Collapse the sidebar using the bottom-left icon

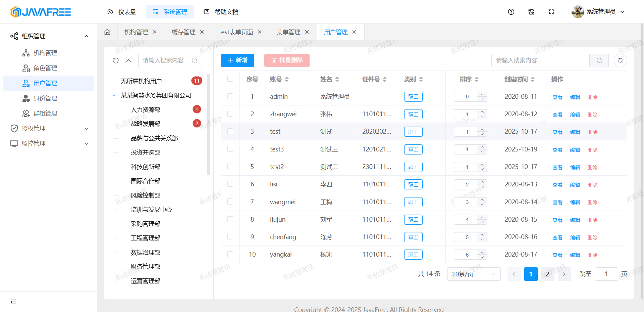13,302
